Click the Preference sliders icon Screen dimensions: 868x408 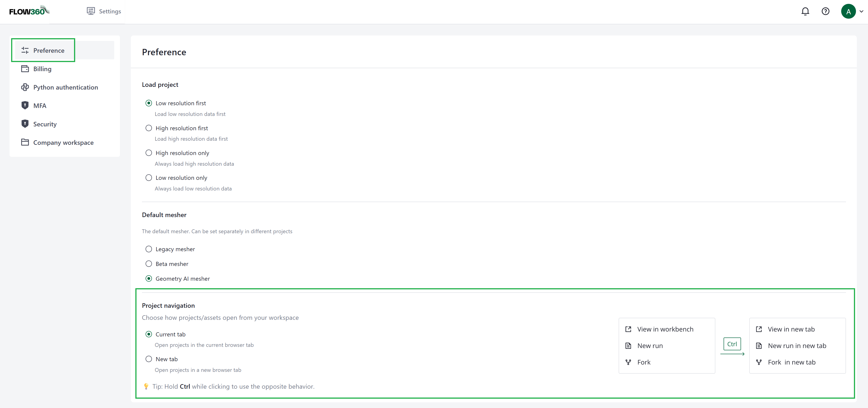[x=25, y=50]
